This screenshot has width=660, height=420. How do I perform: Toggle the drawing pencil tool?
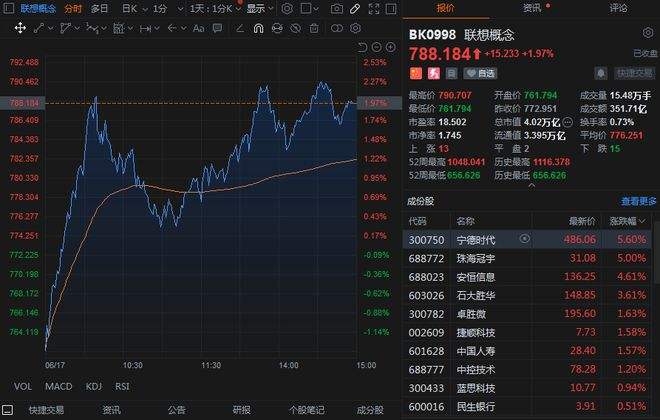point(355,8)
